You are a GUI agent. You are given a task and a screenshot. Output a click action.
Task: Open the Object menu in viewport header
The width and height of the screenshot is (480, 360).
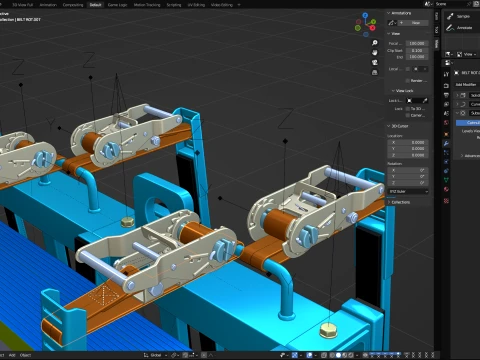25,355
